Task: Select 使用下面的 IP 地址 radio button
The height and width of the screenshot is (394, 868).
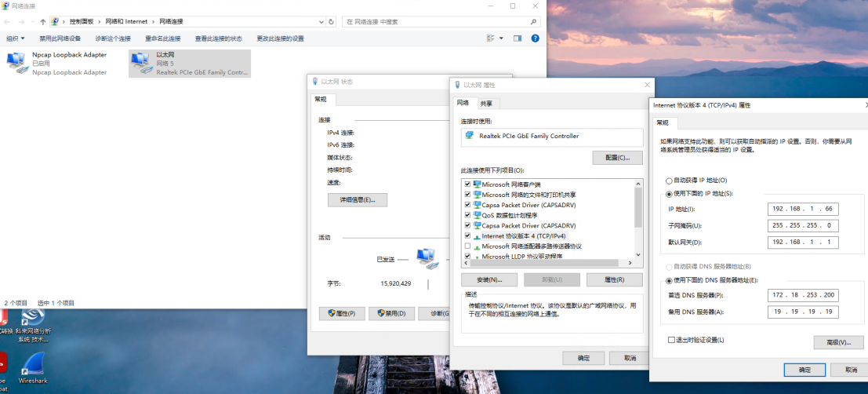Action: [669, 194]
